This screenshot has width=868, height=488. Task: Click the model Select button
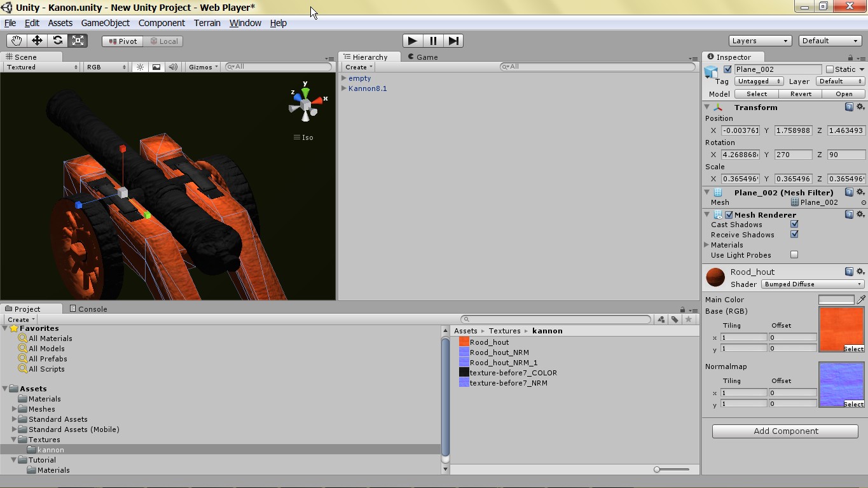coord(757,94)
